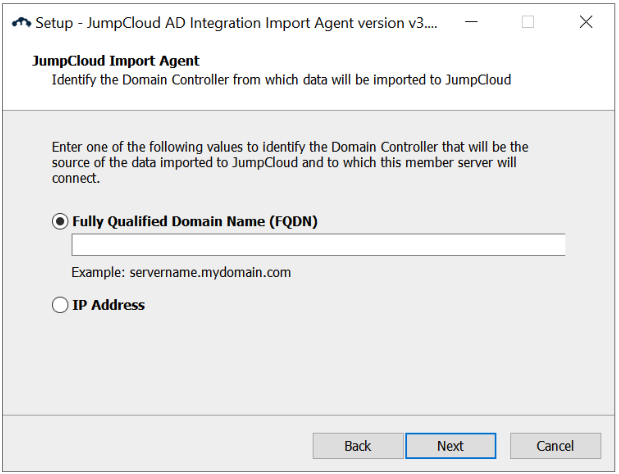Click the right end of FQDN field

pyautogui.click(x=555, y=245)
